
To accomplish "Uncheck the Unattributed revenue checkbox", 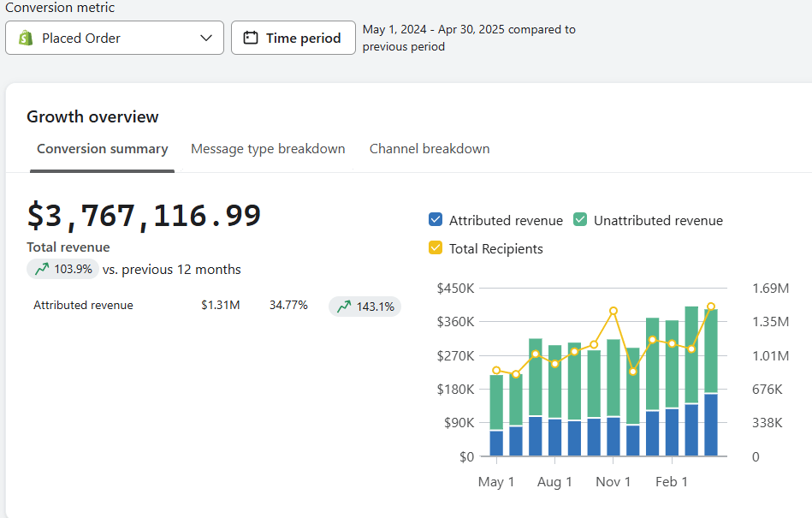I will tap(580, 220).
